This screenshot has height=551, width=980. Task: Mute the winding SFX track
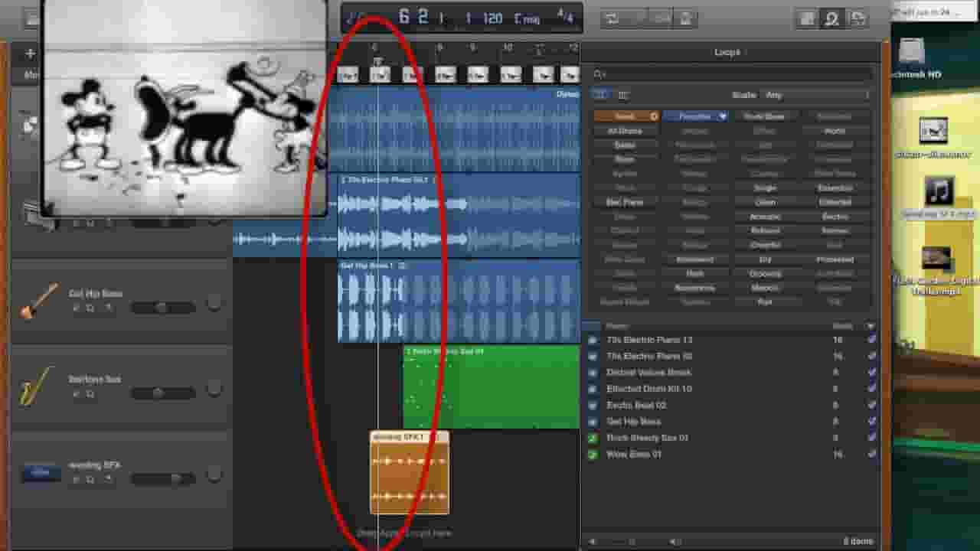(75, 479)
